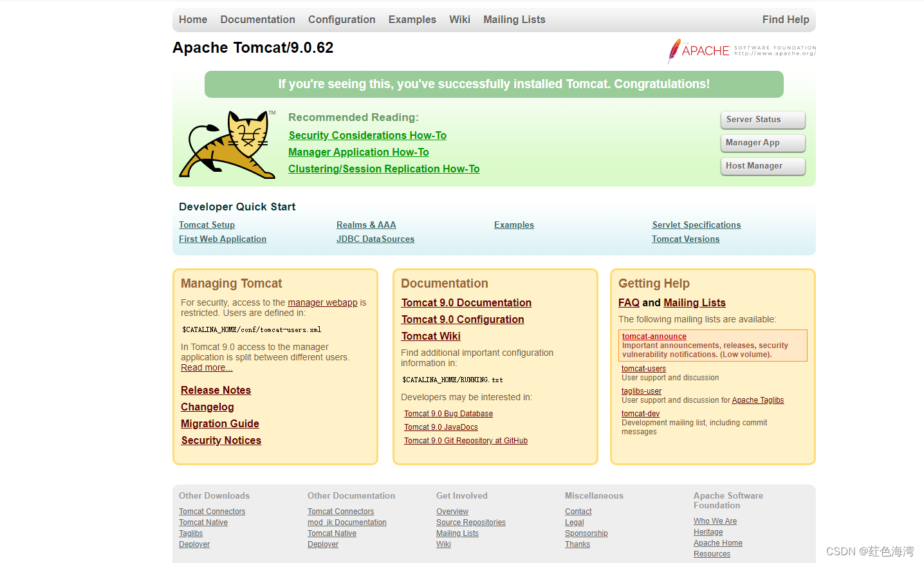This screenshot has height=563, width=924.
Task: Open the Contact link
Action: pos(578,512)
